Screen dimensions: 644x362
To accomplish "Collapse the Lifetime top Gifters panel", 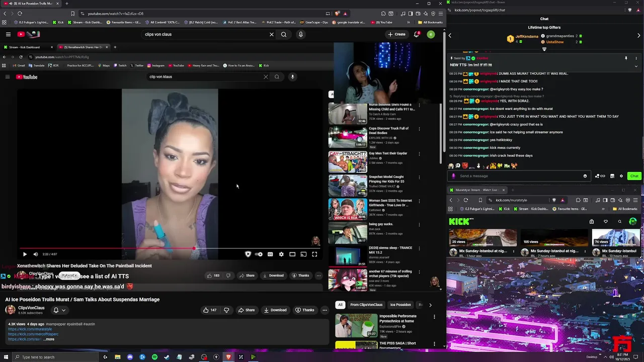I will (544, 49).
